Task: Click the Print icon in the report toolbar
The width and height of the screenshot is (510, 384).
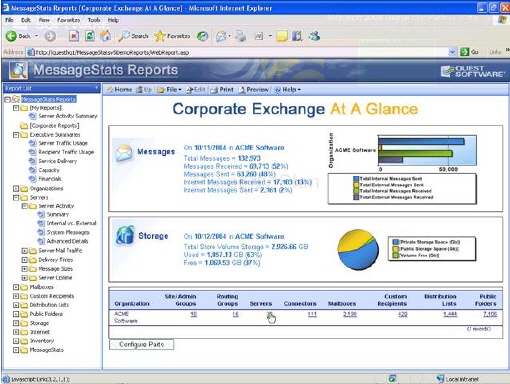Action: (x=222, y=90)
